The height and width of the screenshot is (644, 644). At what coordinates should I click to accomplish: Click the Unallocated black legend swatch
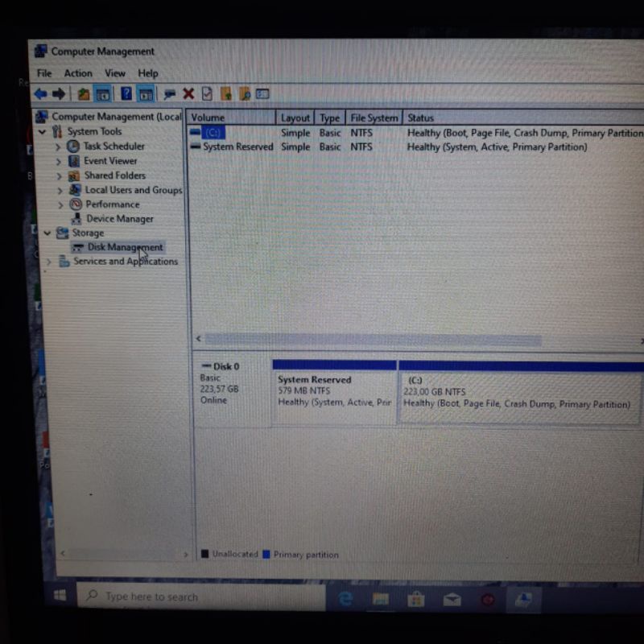pyautogui.click(x=205, y=554)
